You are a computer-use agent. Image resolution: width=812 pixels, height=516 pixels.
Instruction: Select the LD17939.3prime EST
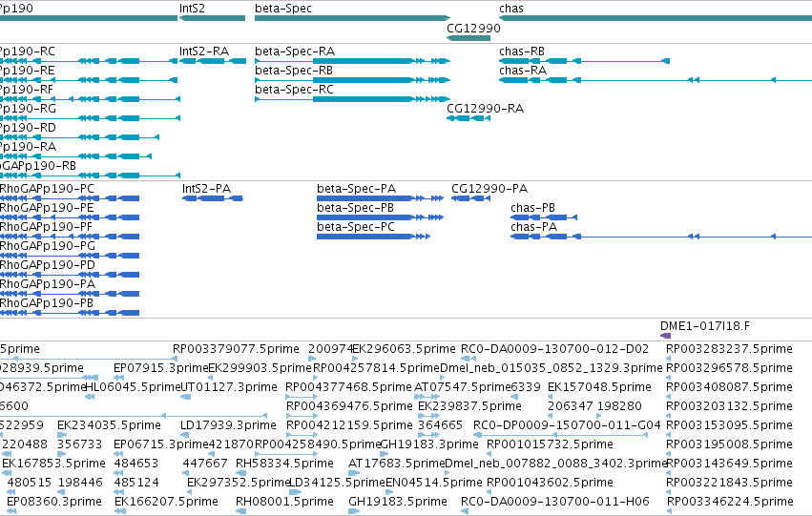[x=185, y=435]
